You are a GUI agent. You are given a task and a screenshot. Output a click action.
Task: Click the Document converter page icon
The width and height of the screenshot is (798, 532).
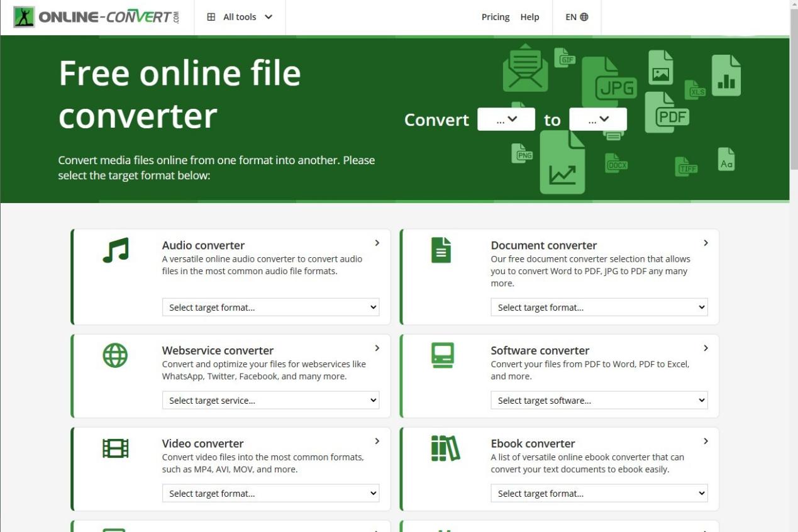point(441,250)
